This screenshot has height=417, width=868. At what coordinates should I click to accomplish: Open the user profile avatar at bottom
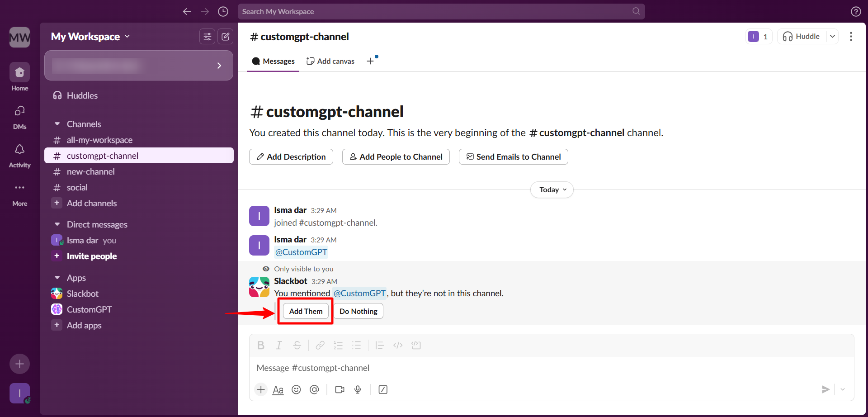tap(19, 393)
